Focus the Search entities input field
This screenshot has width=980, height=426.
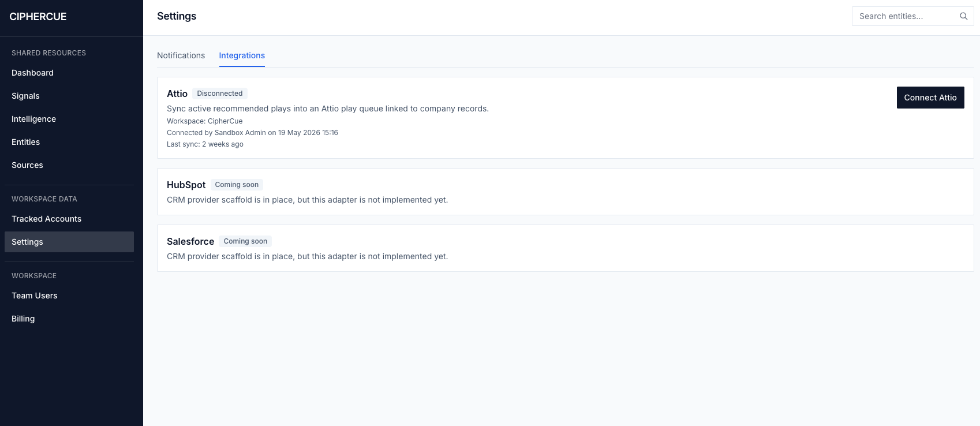click(912, 16)
